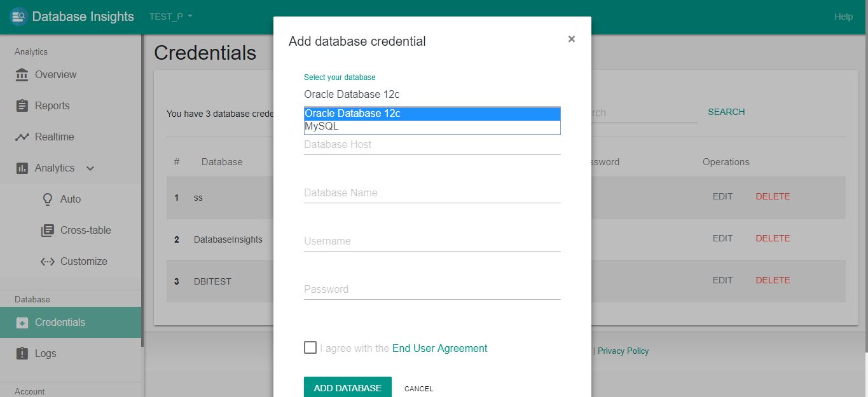
Task: Focus the Database Name field
Action: point(432,193)
